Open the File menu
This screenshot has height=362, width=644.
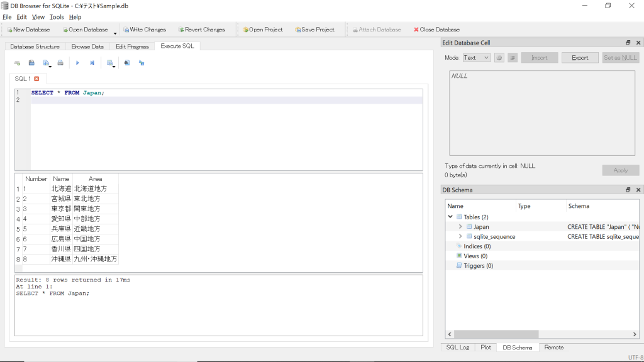coord(7,17)
